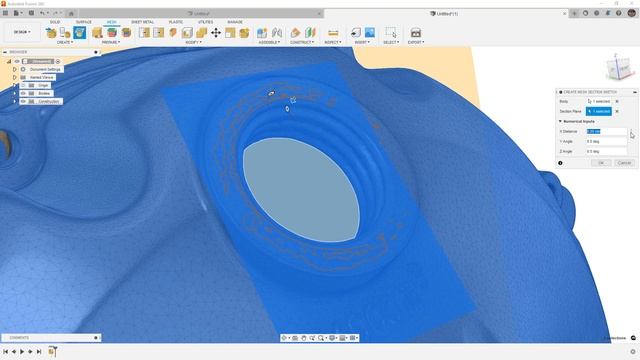Switch to the Utilities tab
This screenshot has width=640, height=360.
[205, 22]
